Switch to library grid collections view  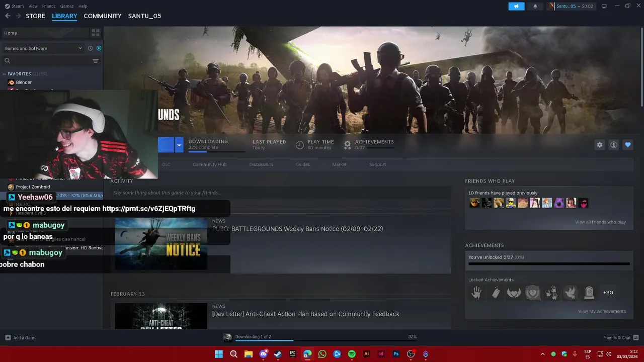coord(95,33)
